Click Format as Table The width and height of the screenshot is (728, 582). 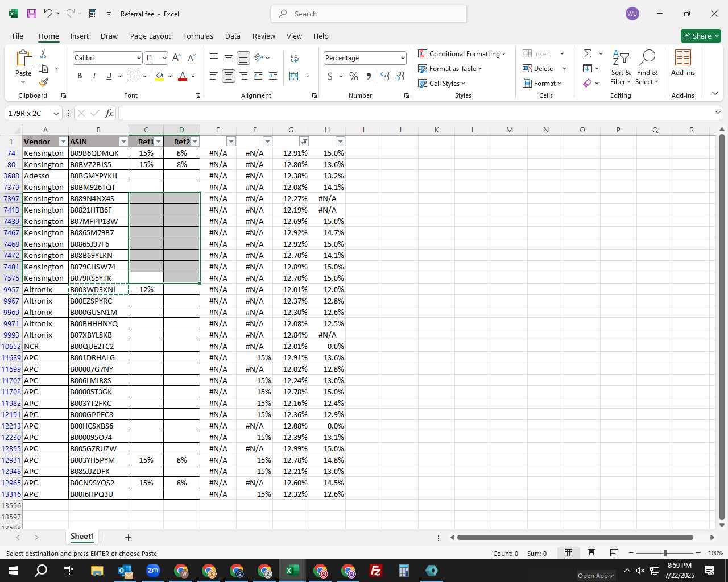450,68
